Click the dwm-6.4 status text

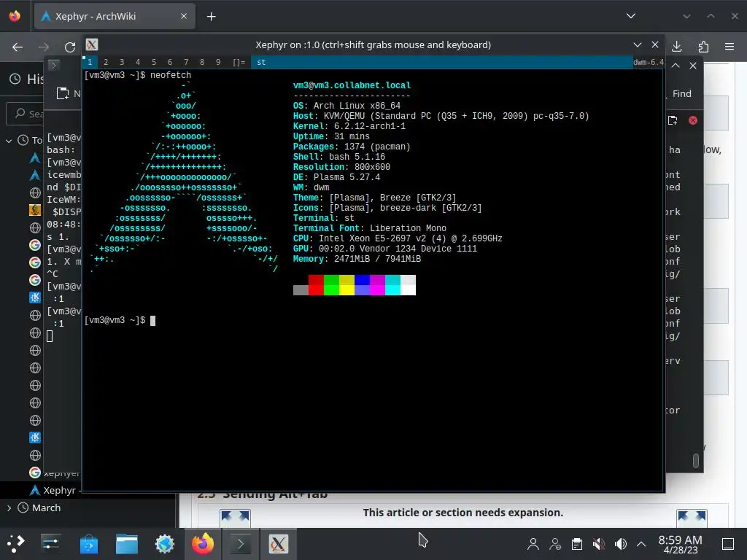coord(649,62)
